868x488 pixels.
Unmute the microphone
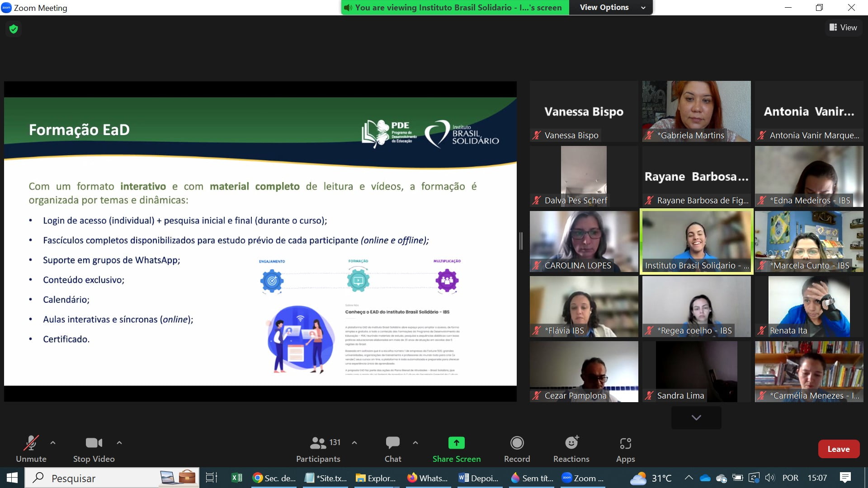(x=31, y=443)
